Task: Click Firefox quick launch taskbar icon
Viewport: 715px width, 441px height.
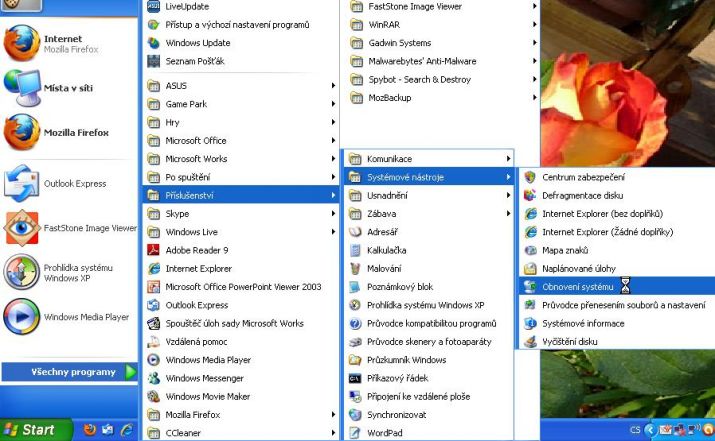Action: [x=90, y=430]
